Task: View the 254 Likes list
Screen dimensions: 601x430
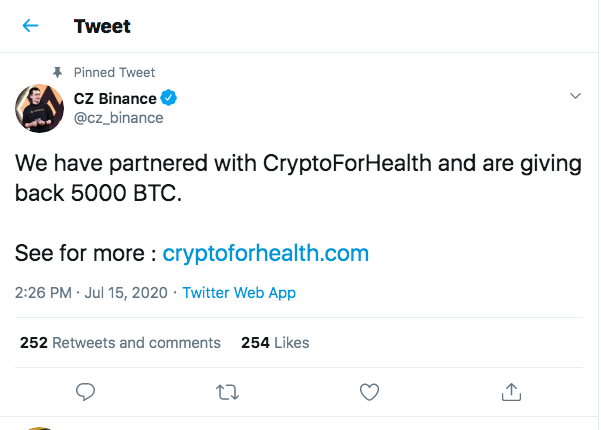Action: (x=275, y=343)
